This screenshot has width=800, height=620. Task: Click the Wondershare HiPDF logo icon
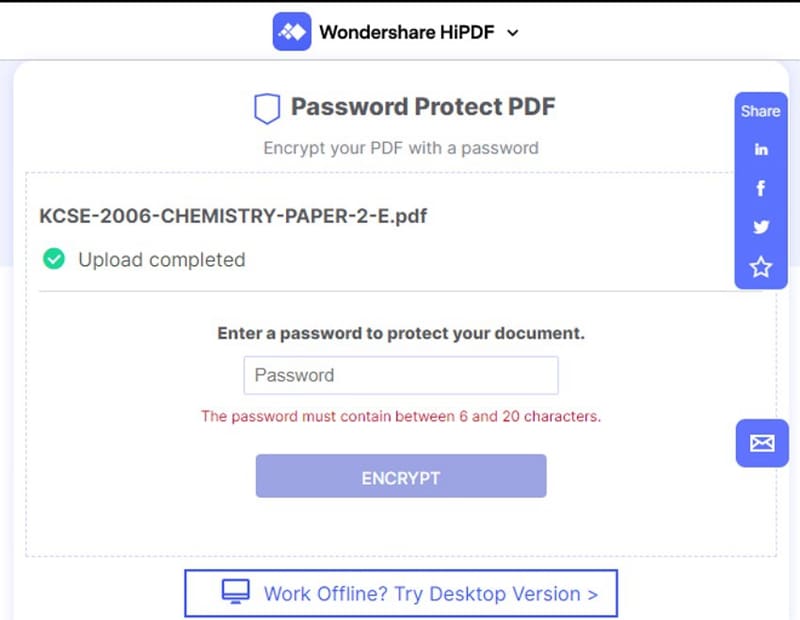pyautogui.click(x=292, y=32)
